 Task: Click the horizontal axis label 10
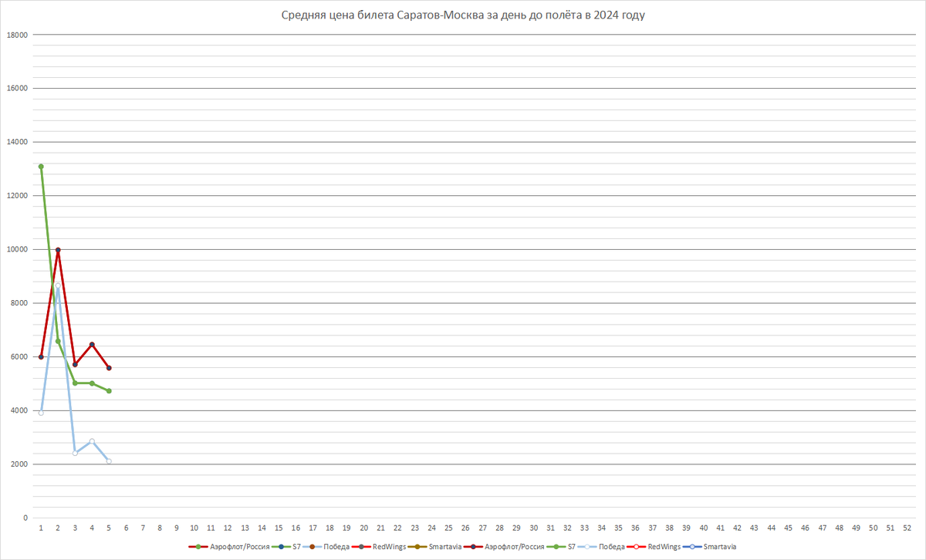[194, 528]
